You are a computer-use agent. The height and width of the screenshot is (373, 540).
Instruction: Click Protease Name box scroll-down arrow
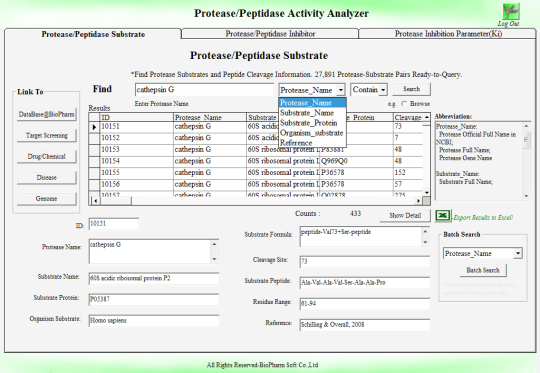click(215, 259)
